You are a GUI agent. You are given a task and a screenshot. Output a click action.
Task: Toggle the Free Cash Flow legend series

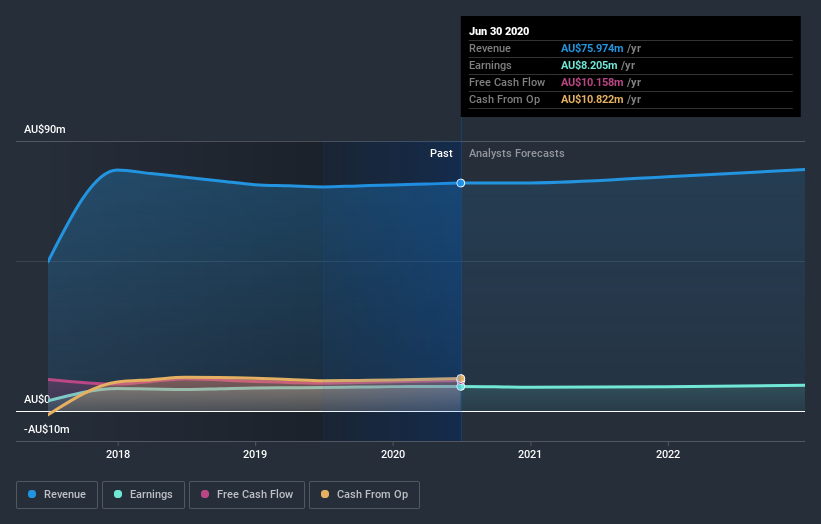(247, 495)
